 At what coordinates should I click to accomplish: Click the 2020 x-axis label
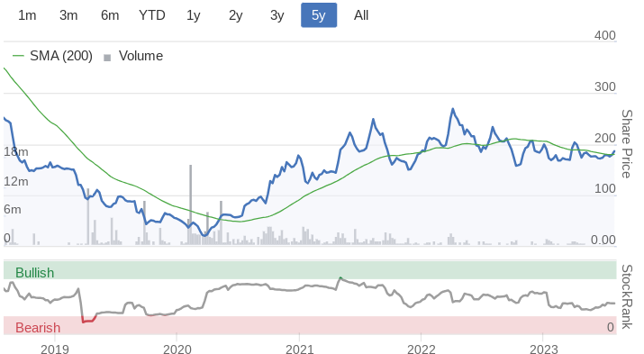(177, 349)
